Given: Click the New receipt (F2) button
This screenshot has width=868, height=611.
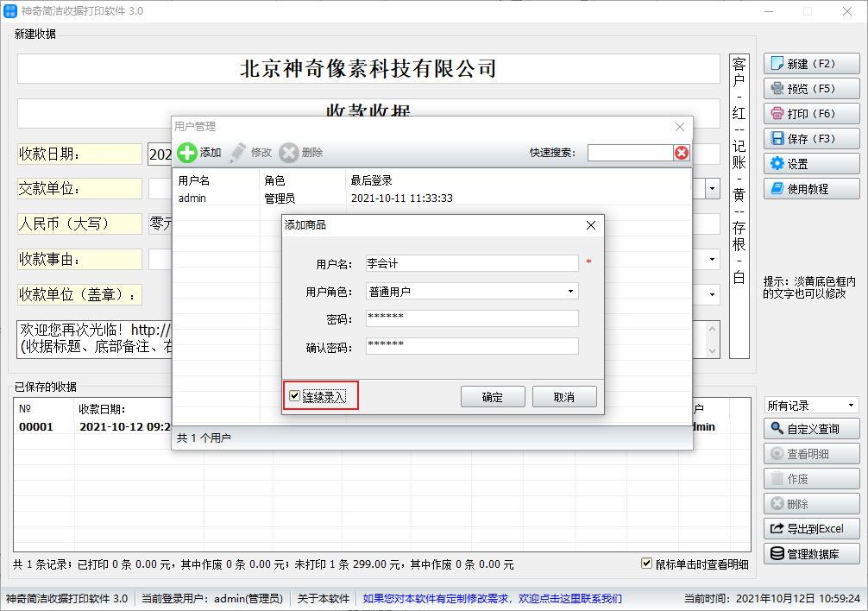Looking at the screenshot, I should [811, 64].
